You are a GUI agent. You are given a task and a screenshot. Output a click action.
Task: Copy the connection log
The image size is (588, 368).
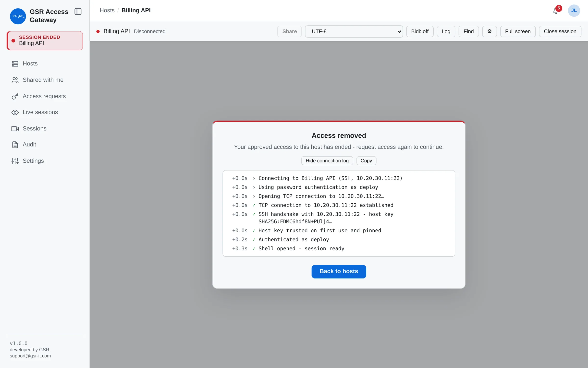366,161
